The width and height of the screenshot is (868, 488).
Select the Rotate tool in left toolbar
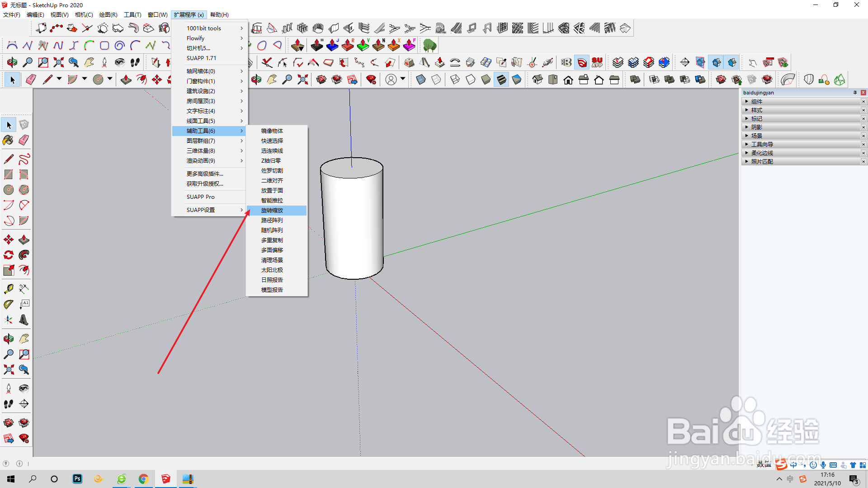(9, 255)
